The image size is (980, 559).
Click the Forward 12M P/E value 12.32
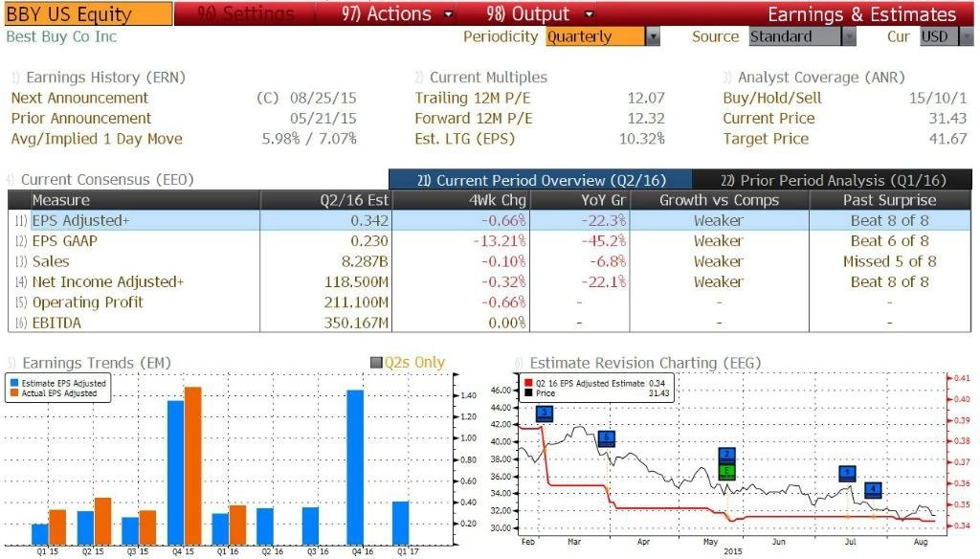646,119
